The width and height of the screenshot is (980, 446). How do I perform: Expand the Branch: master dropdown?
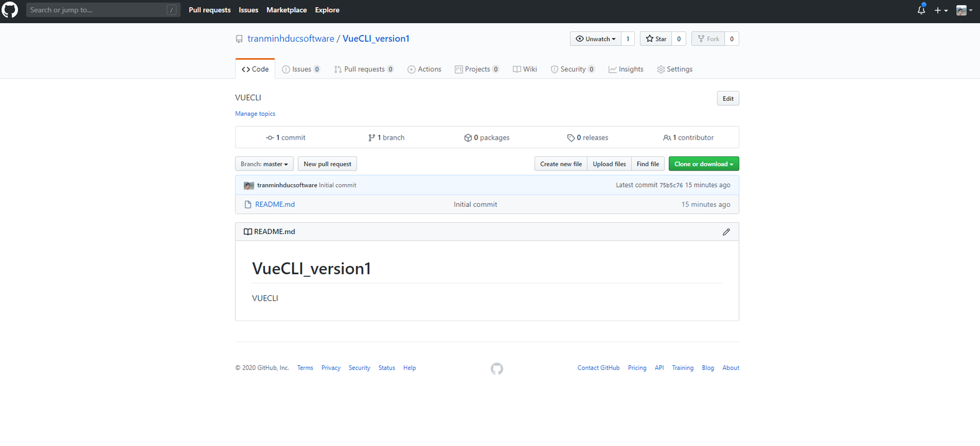click(x=264, y=164)
